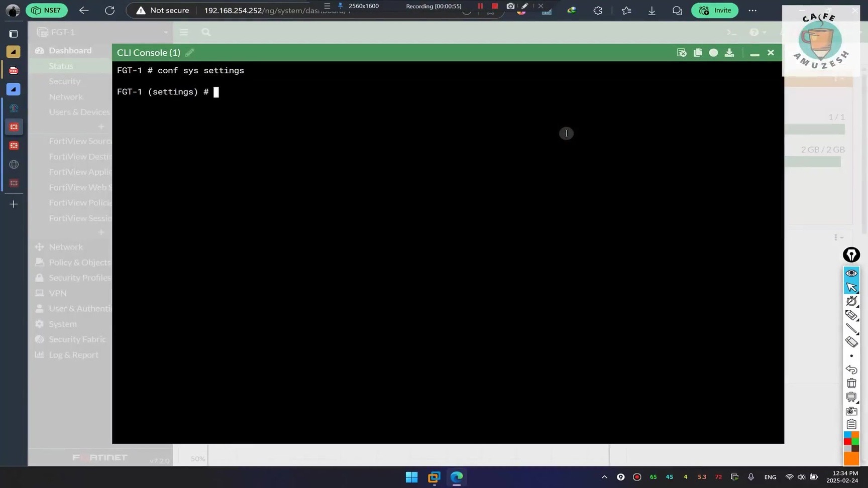The image size is (868, 488).
Task: Open FortiGate global search
Action: point(206,32)
